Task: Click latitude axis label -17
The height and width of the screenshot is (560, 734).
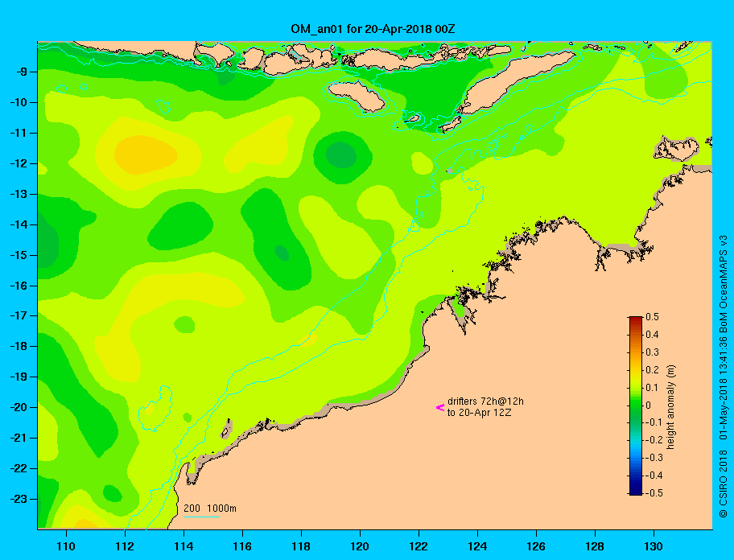Action: pos(18,316)
